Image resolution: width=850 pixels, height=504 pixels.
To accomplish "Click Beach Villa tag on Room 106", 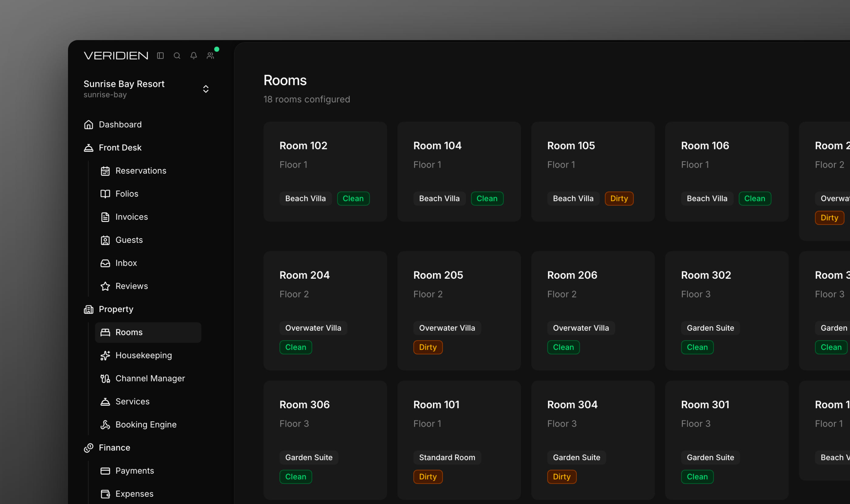I will pyautogui.click(x=707, y=199).
